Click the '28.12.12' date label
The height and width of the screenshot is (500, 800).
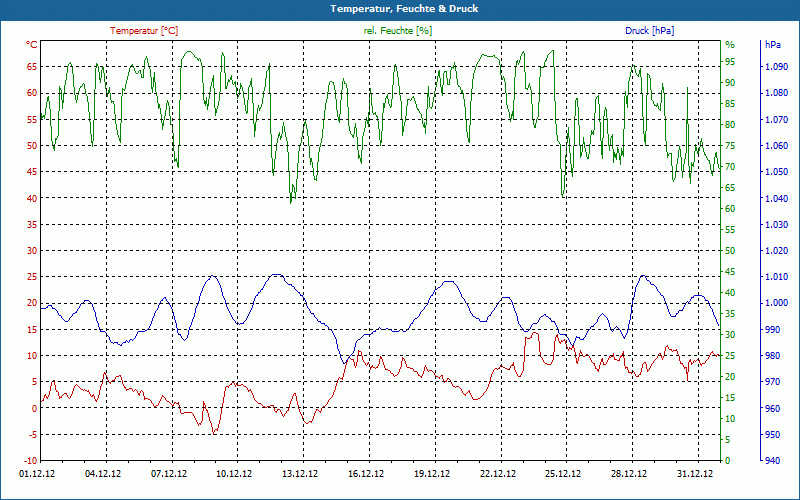click(x=629, y=473)
